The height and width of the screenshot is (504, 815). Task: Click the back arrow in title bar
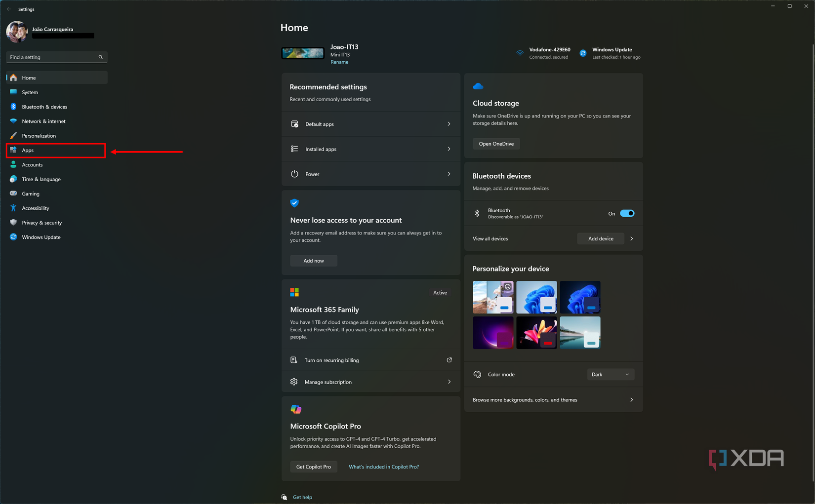pos(9,9)
